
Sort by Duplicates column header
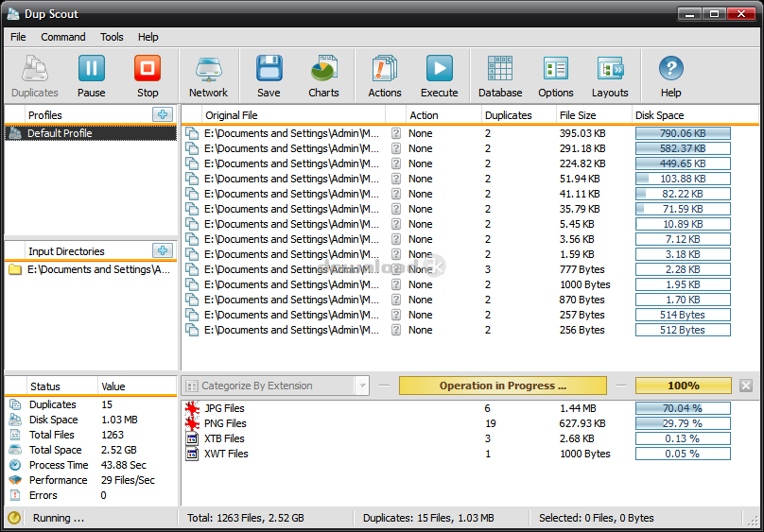click(518, 115)
